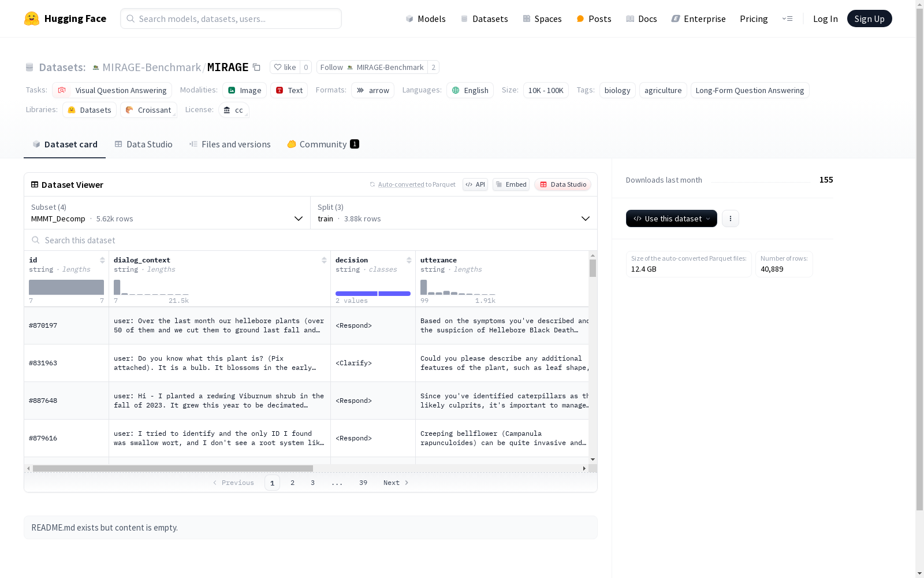This screenshot has width=924, height=578.
Task: Open the navigation more-options menu icon
Action: (x=787, y=18)
